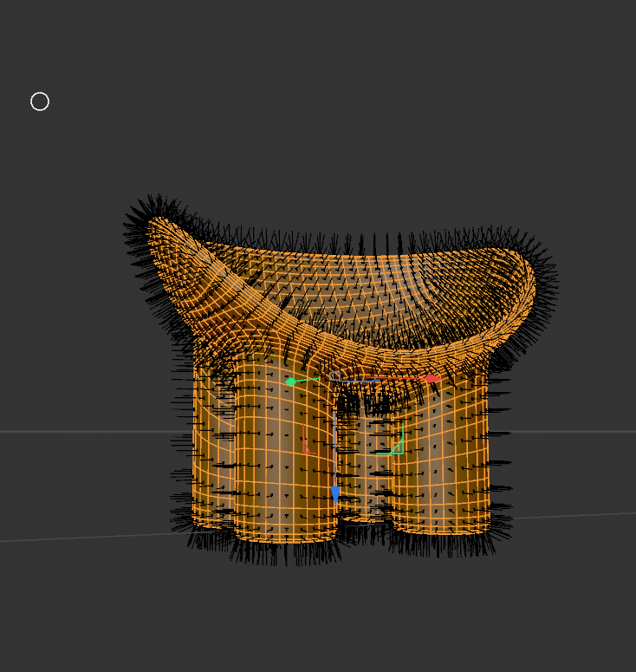Click the red X-axis gizmo arrow
The width and height of the screenshot is (636, 672).
[x=432, y=379]
